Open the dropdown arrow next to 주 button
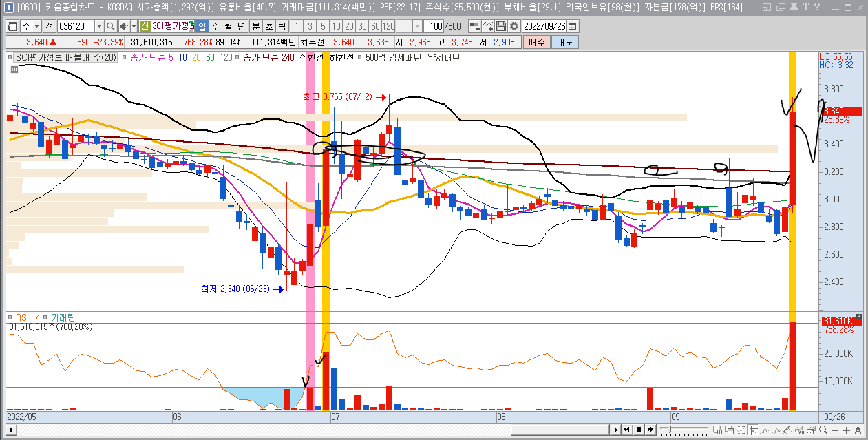This screenshot has width=868, height=440. (x=36, y=26)
